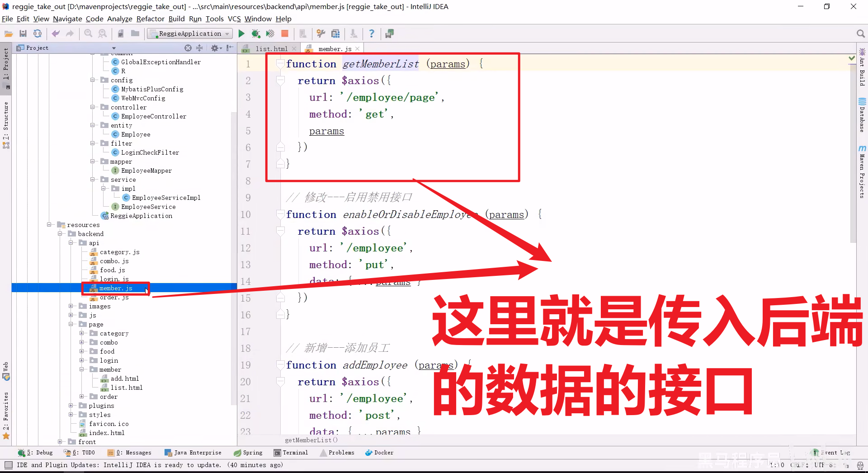The width and height of the screenshot is (868, 473).
Task: Click the Back navigation arrow
Action: pos(56,34)
